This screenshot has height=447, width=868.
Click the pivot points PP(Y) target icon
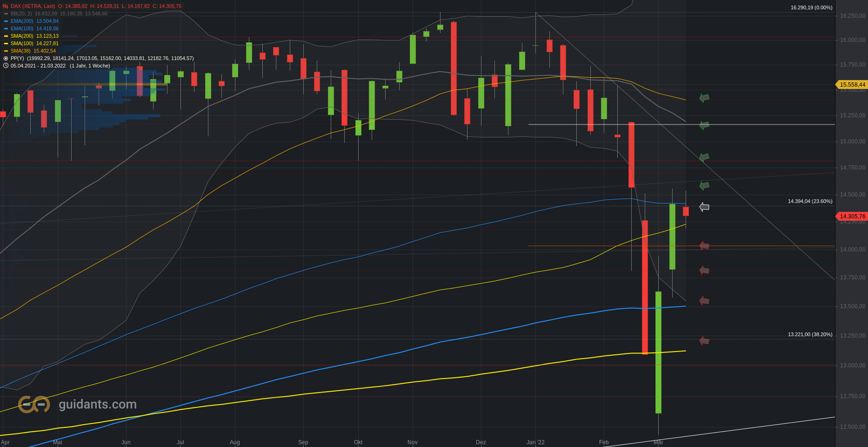(x=6, y=58)
